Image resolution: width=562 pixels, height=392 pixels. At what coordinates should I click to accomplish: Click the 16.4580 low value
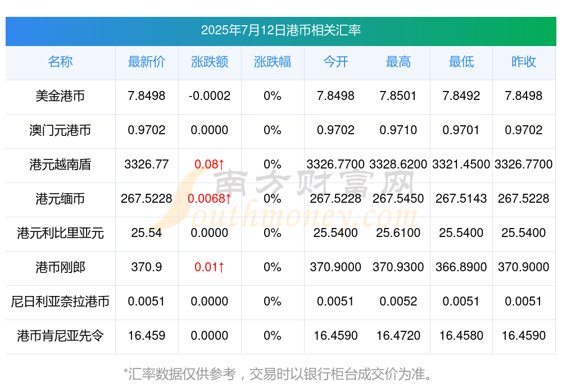click(461, 335)
